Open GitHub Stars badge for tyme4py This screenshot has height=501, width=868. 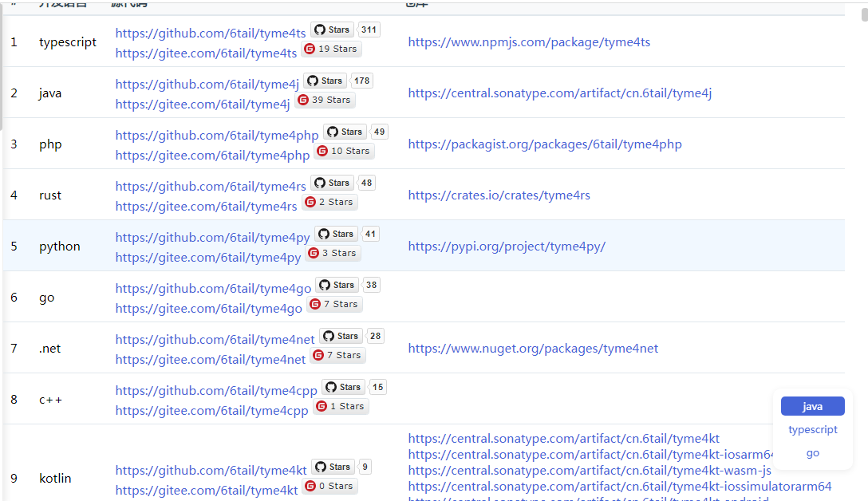tap(336, 234)
